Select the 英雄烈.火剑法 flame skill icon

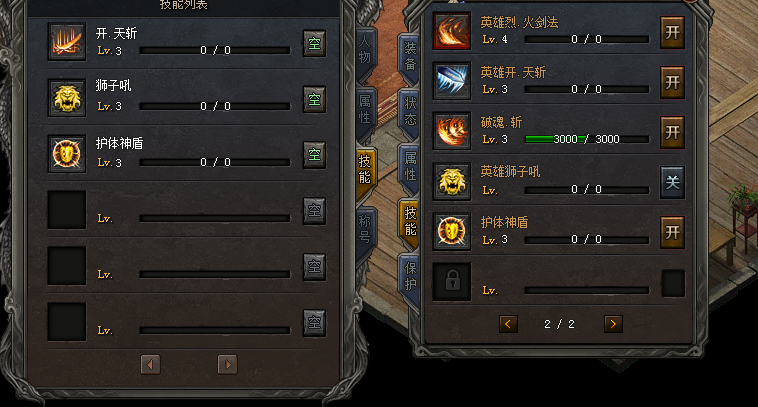click(x=452, y=31)
